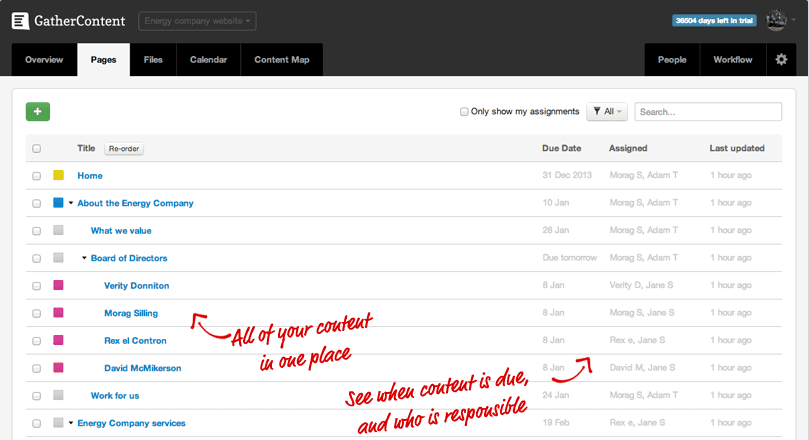
Task: Check the box for Morag Silling row
Action: (37, 314)
